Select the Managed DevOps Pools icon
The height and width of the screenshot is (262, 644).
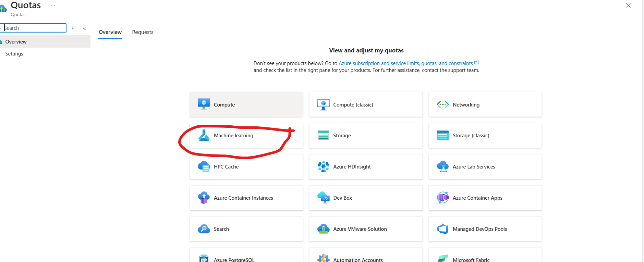pyautogui.click(x=442, y=229)
